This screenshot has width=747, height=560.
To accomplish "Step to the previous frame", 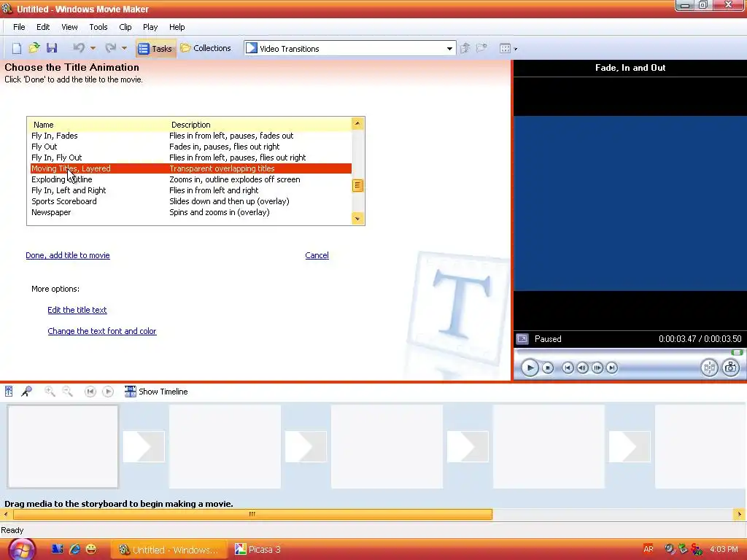I will (582, 367).
